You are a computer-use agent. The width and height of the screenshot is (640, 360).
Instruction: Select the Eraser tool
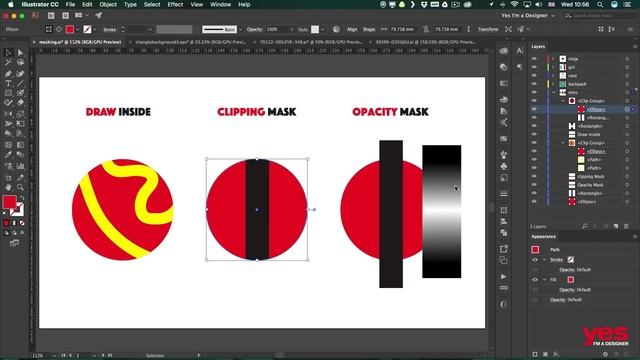point(20,103)
